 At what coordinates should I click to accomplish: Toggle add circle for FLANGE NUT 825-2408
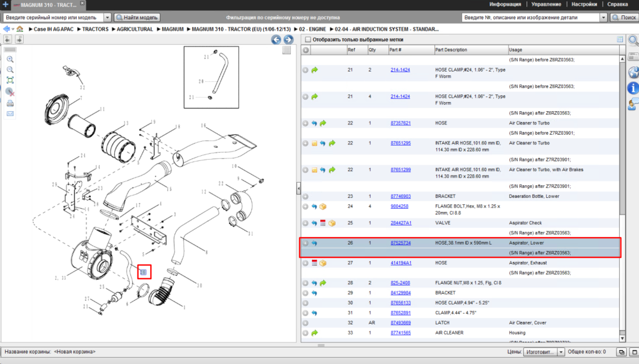tap(305, 283)
